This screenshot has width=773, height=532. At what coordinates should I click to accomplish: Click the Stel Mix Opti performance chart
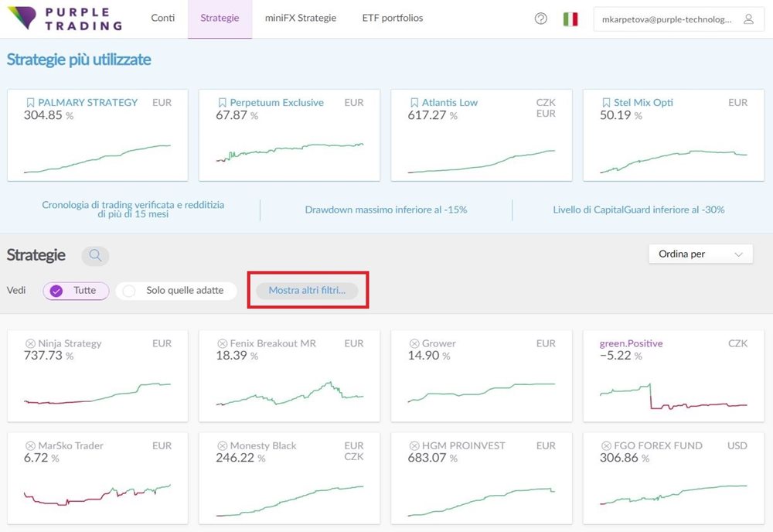[673, 162]
